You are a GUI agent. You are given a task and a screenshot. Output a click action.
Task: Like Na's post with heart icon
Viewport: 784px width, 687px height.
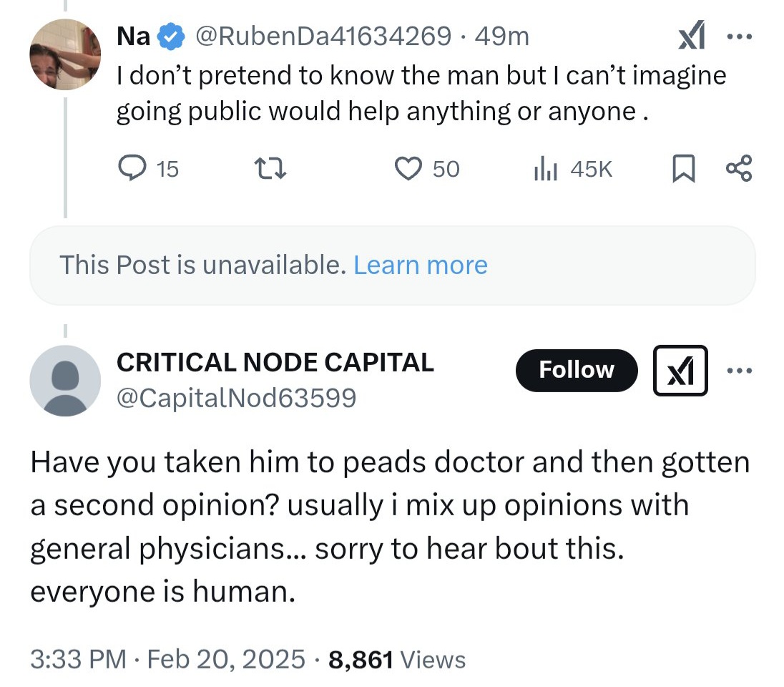[408, 169]
